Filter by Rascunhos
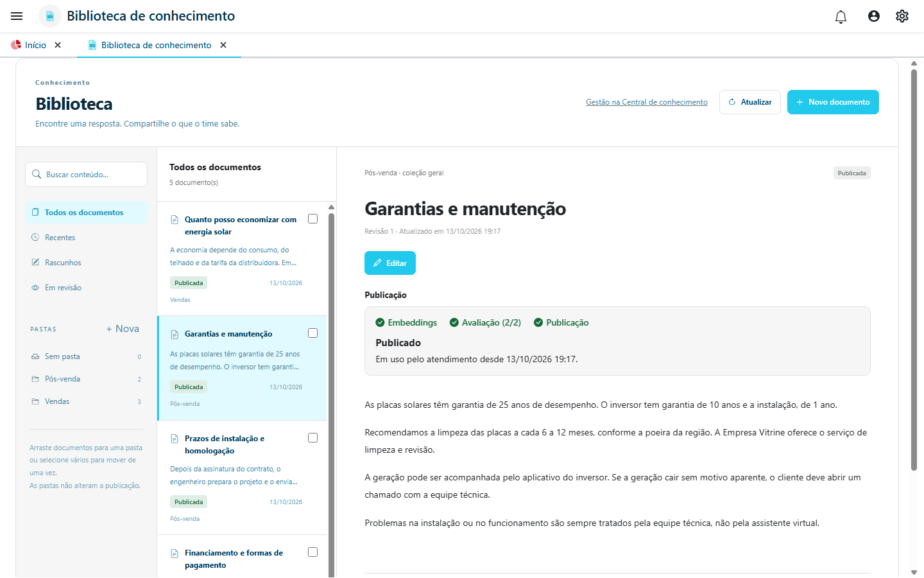Viewport: 924px width, 578px height. pyautogui.click(x=87, y=263)
